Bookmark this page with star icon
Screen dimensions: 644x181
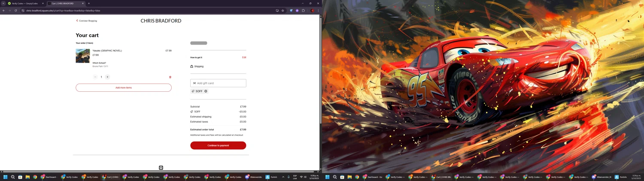coord(283,10)
